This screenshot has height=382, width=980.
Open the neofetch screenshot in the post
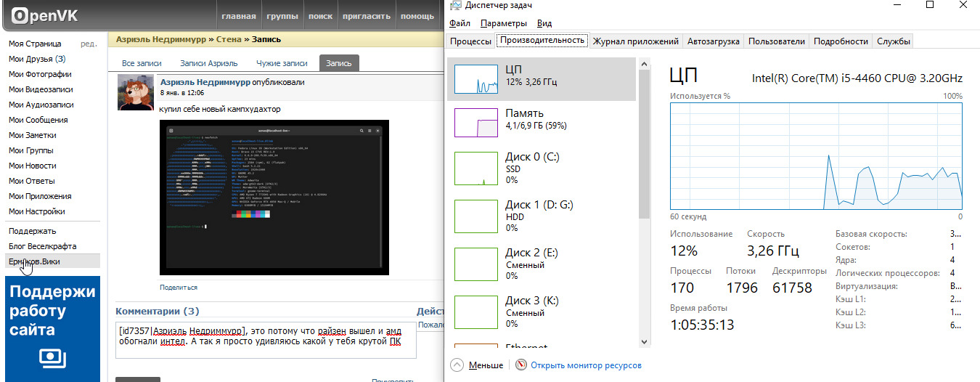pos(274,198)
